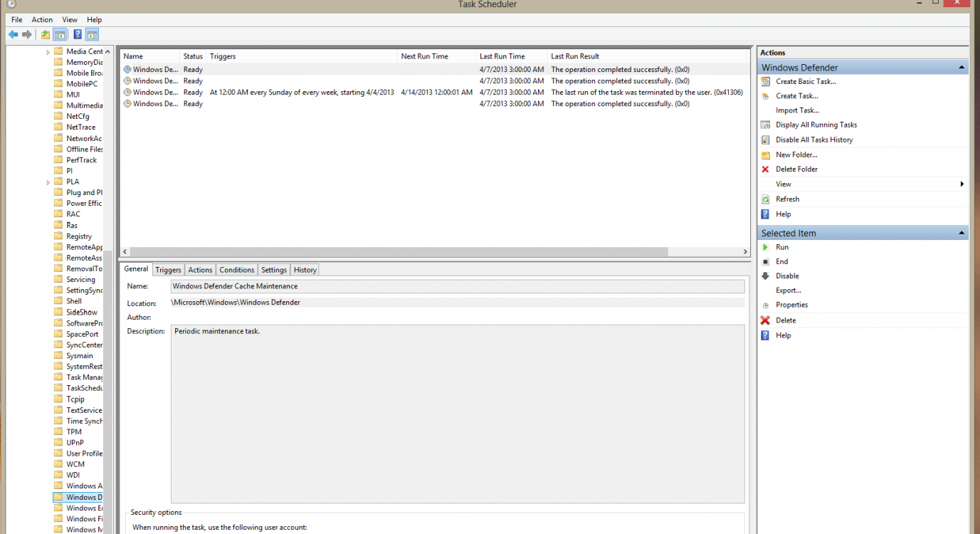Click the Help icon under Windows Defender actions
Image resolution: width=980 pixels, height=534 pixels.
(765, 214)
